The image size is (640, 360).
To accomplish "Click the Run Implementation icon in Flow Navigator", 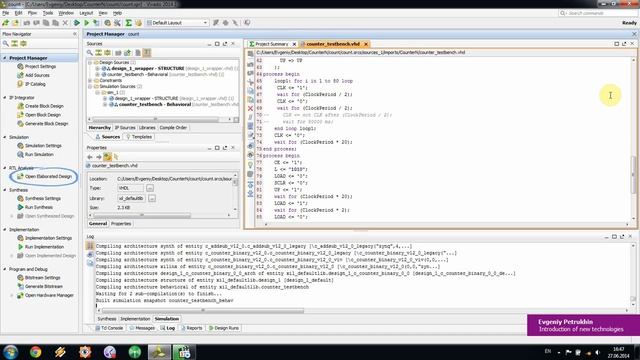I will [20, 247].
